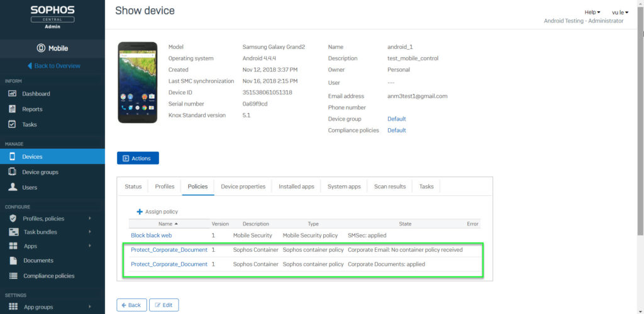
Task: Click the Compliance policies list icon
Action: coord(13,276)
